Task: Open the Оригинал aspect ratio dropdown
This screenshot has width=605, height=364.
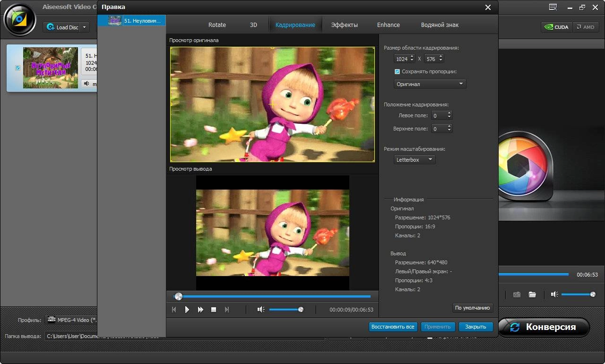Action: click(x=430, y=84)
